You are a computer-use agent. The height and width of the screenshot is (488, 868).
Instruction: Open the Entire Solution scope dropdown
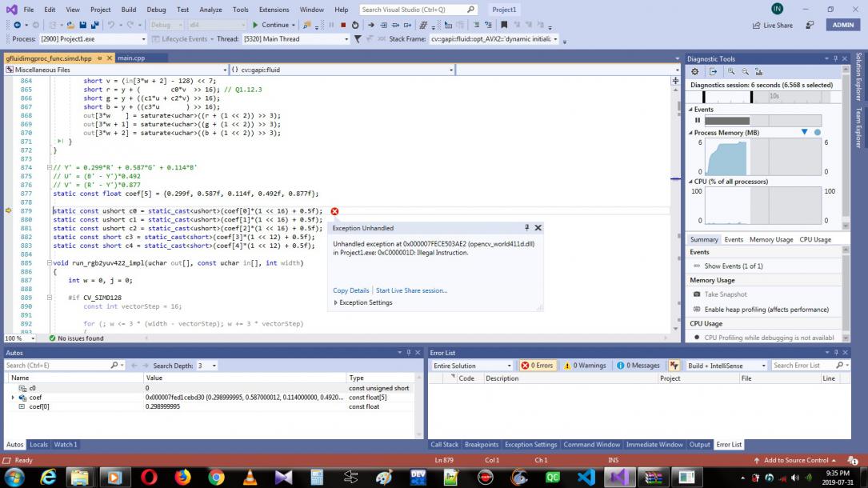coord(508,366)
